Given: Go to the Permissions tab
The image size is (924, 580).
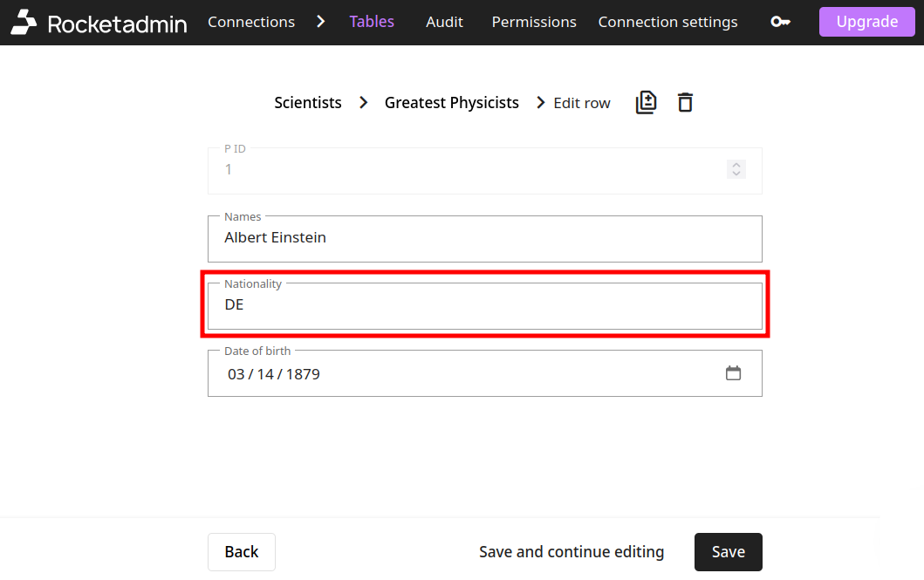Looking at the screenshot, I should [x=534, y=22].
